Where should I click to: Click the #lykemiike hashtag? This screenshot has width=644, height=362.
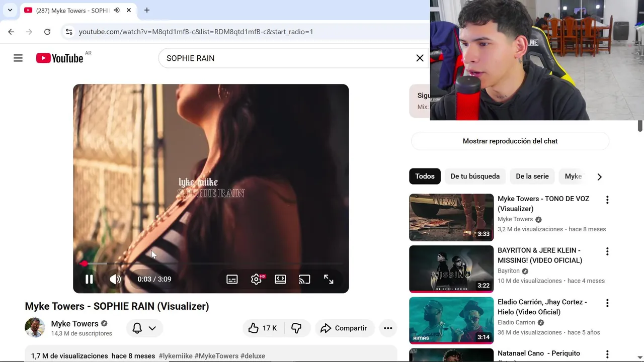coord(176,356)
